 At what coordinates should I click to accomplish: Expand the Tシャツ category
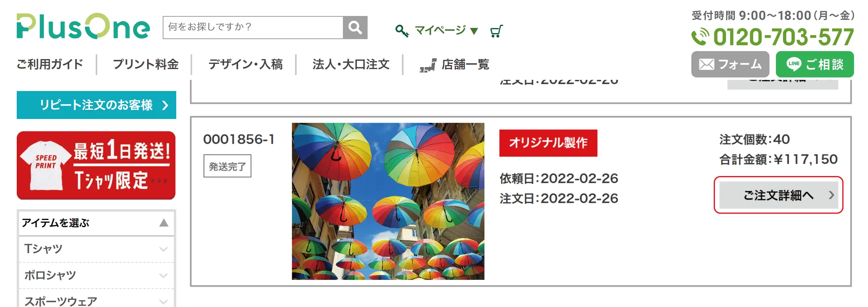pyautogui.click(x=96, y=249)
